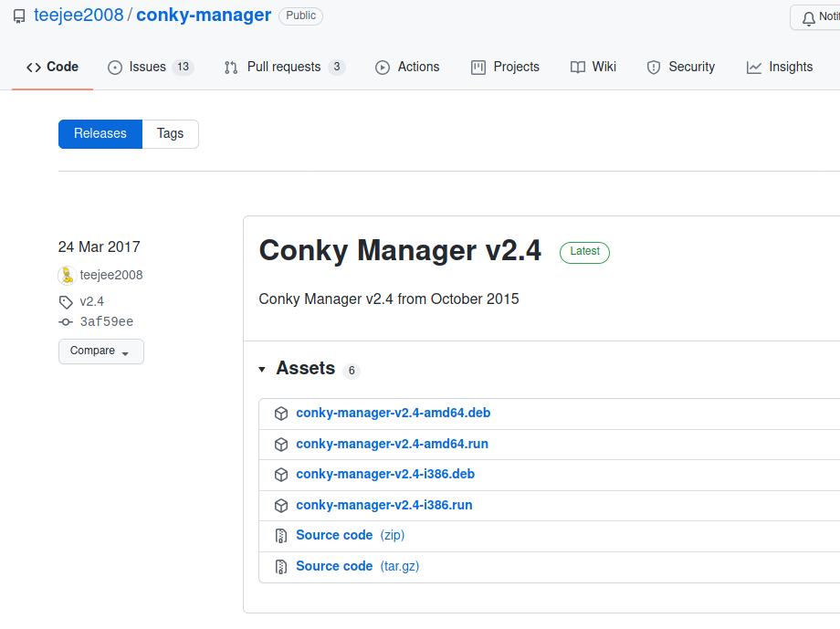Click package icon for conky-manager-v2.4-amd64.deb
The image size is (840, 629).
[281, 414]
